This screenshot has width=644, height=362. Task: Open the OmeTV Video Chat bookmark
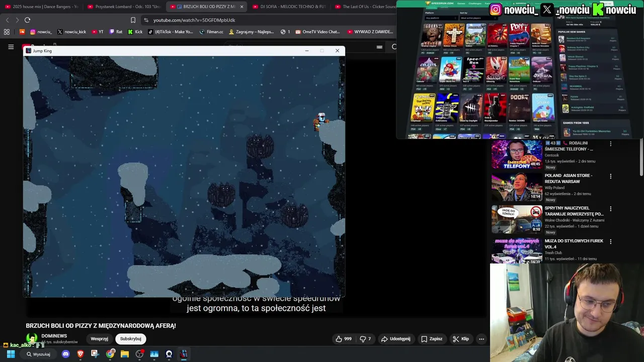click(x=318, y=32)
